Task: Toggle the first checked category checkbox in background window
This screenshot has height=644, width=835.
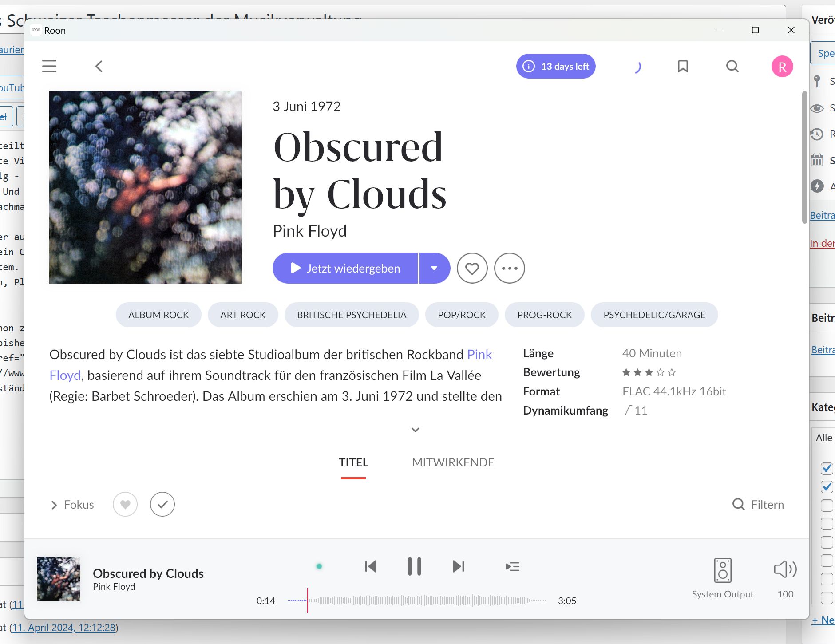Action: coord(827,468)
